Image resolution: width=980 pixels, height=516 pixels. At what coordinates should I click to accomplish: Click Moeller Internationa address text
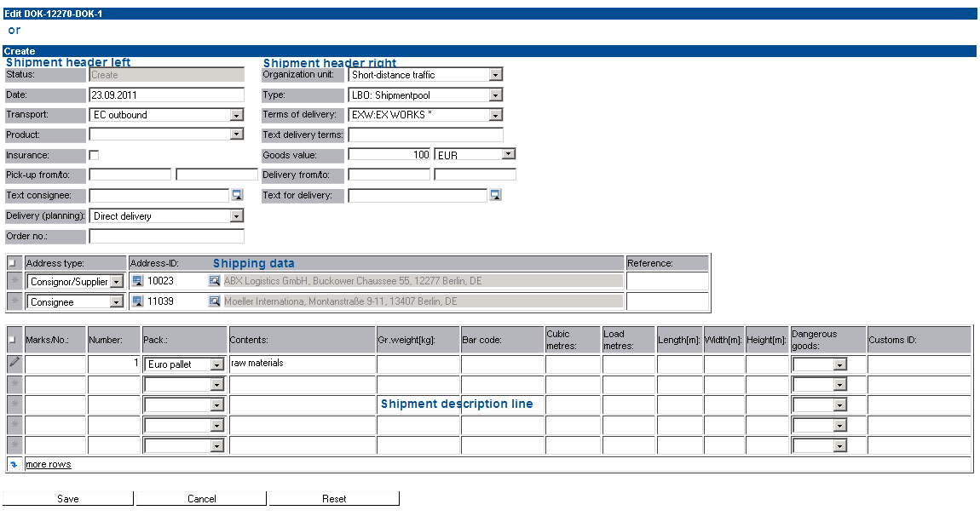424,301
